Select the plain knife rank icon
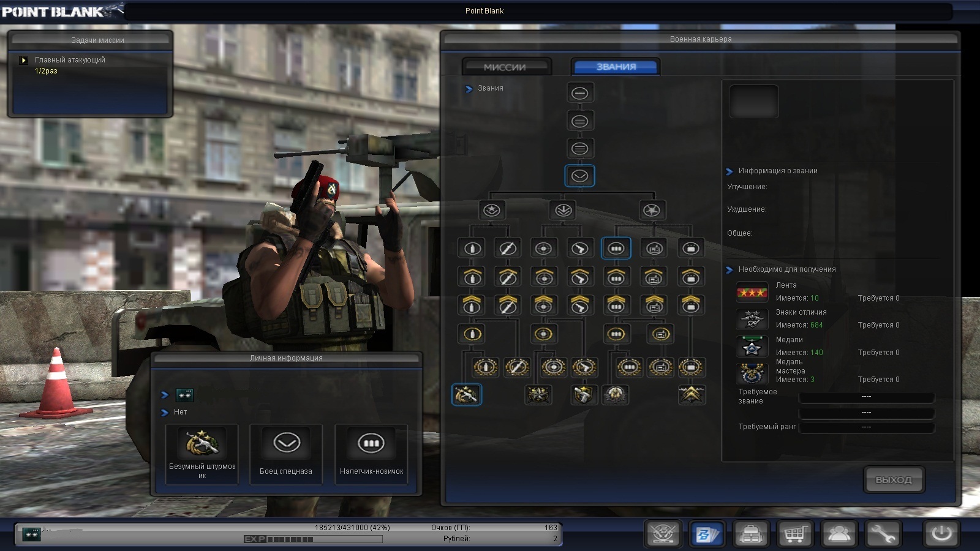The image size is (980, 551). (508, 249)
